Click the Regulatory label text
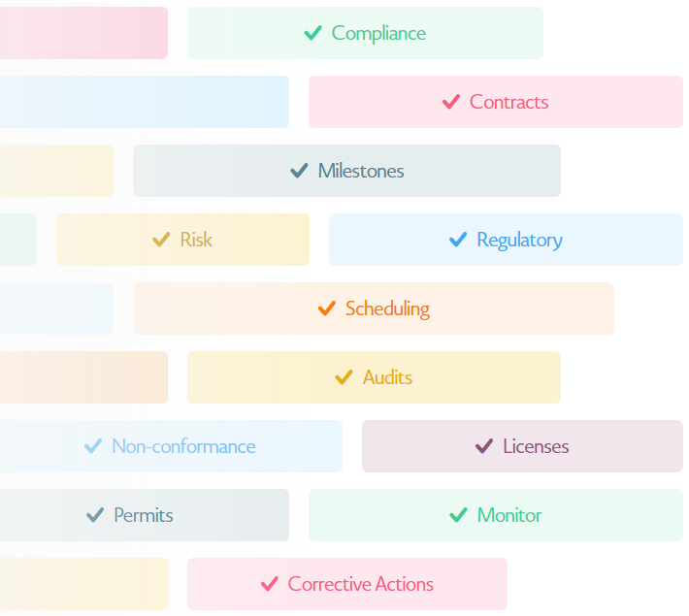The height and width of the screenshot is (616, 689). coord(519,241)
